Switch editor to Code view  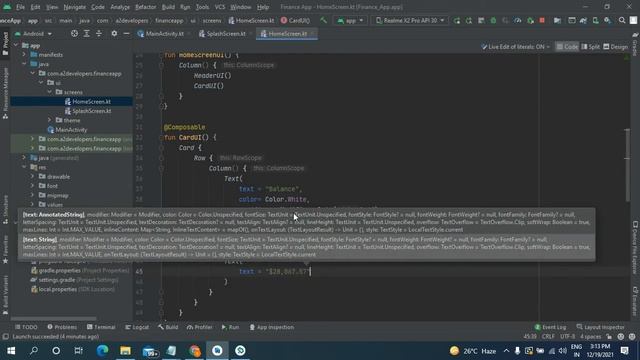point(567,47)
